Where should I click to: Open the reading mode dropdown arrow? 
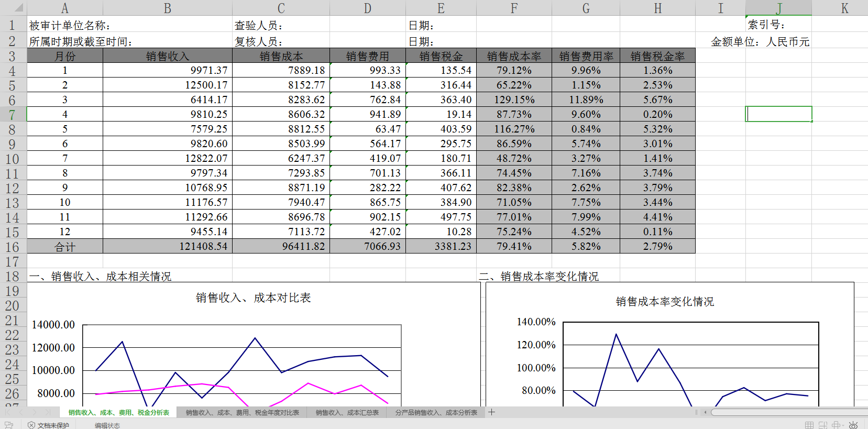point(843,425)
